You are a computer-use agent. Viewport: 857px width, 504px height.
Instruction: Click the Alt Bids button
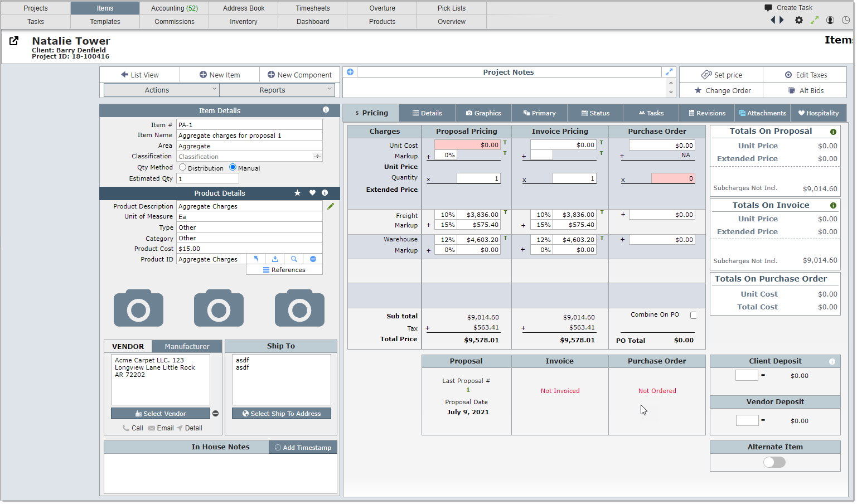(806, 90)
